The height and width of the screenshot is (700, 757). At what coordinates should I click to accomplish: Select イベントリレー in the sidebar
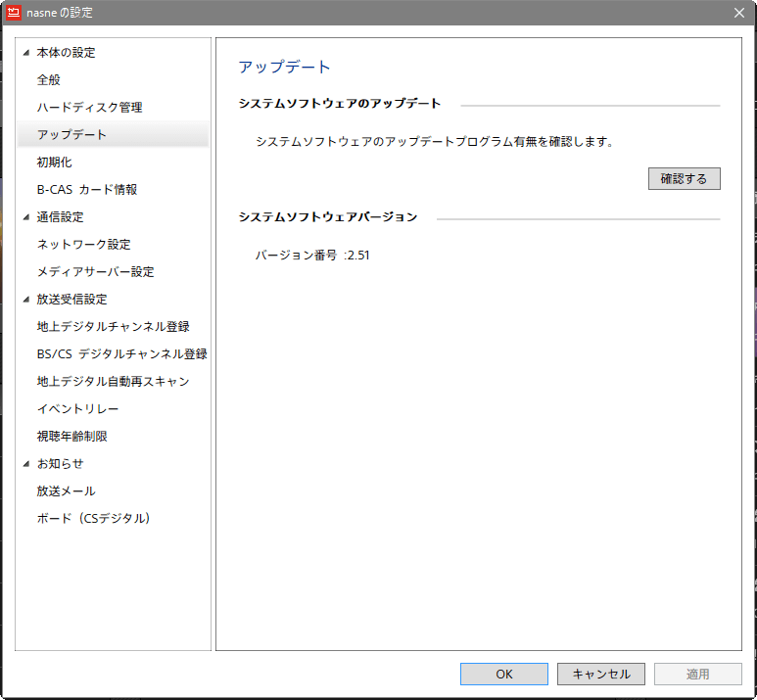[77, 409]
